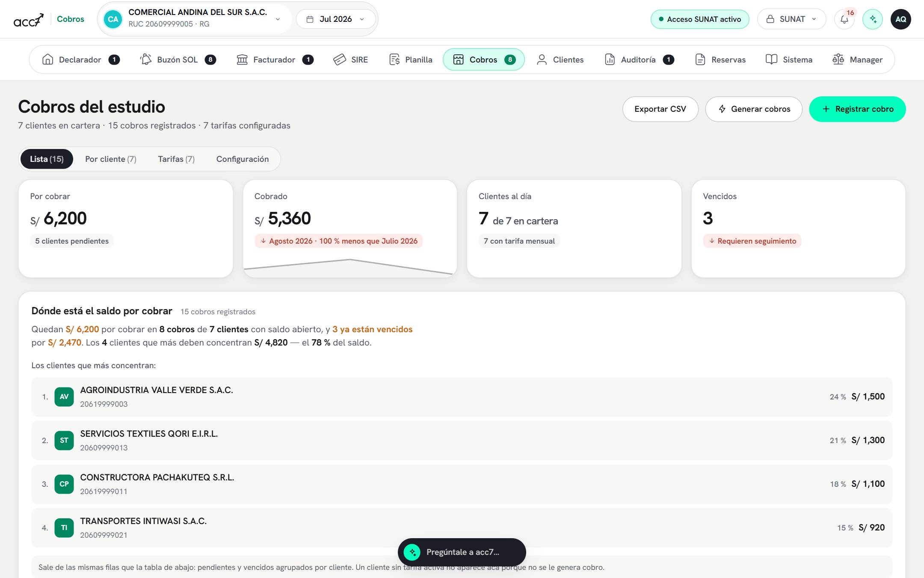Select SERVICIOS TEXTILES QORI E.I.R.L. row
The height and width of the screenshot is (578, 924).
coord(462,441)
